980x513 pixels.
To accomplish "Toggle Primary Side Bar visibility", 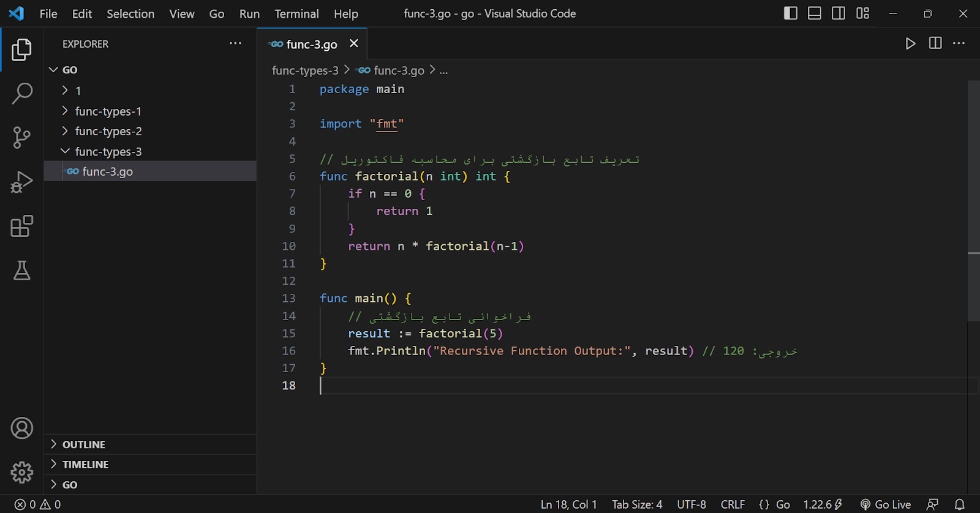I will tap(791, 13).
